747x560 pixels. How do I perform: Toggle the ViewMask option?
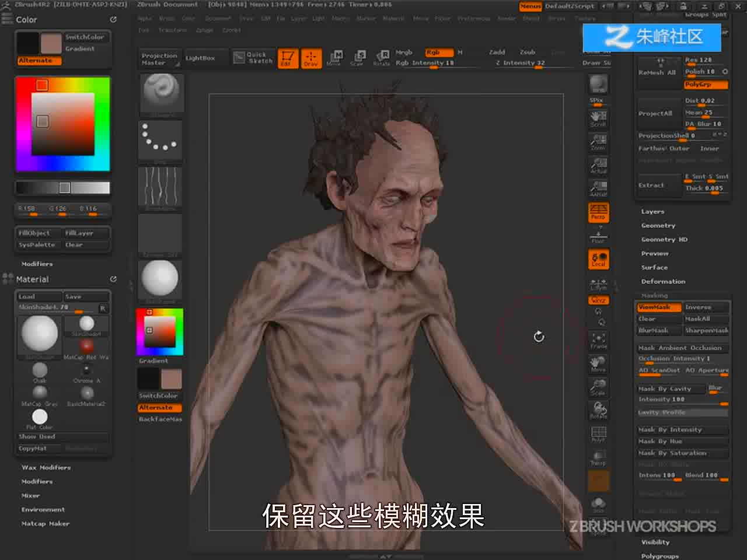659,307
